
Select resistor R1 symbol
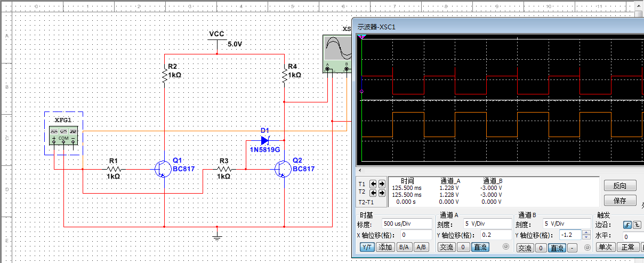click(x=114, y=169)
